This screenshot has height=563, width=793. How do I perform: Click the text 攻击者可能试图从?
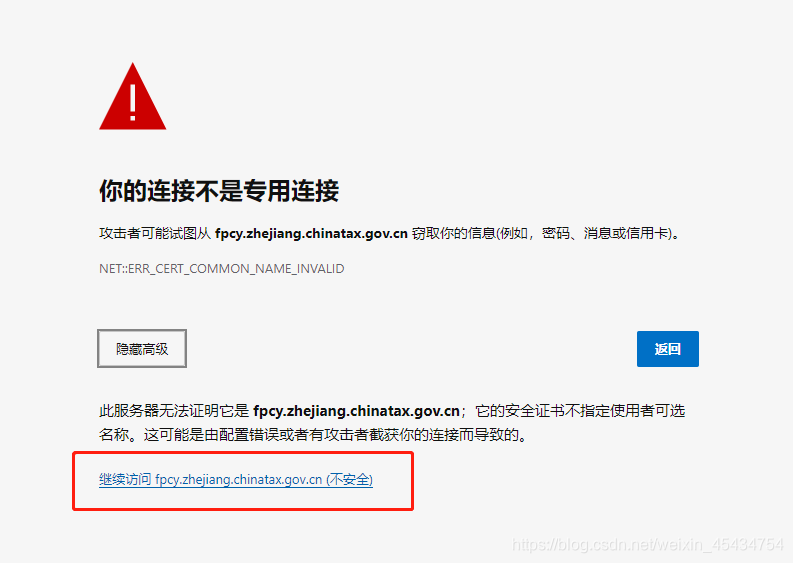coord(155,234)
